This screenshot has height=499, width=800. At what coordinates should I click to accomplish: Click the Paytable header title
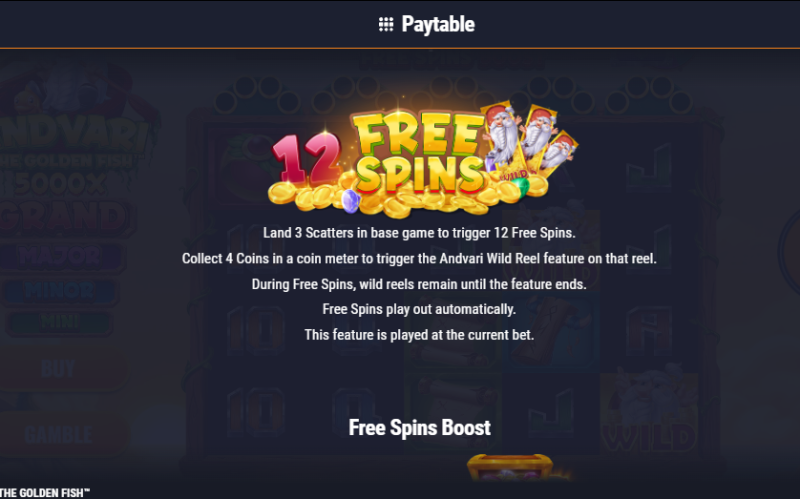(438, 24)
